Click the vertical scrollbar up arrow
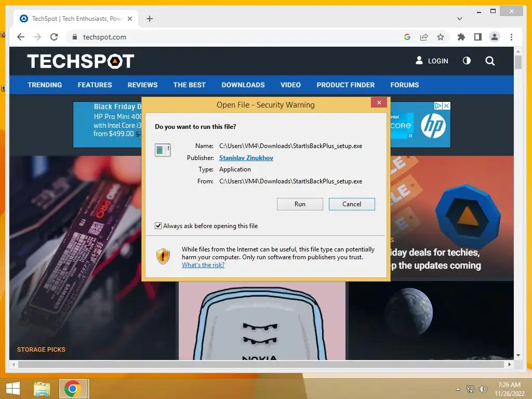Image resolution: width=532 pixels, height=399 pixels. [518, 51]
